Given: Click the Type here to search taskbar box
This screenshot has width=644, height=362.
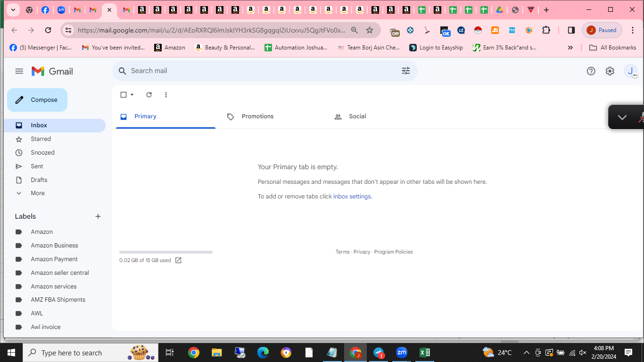Looking at the screenshot, I should [x=90, y=353].
